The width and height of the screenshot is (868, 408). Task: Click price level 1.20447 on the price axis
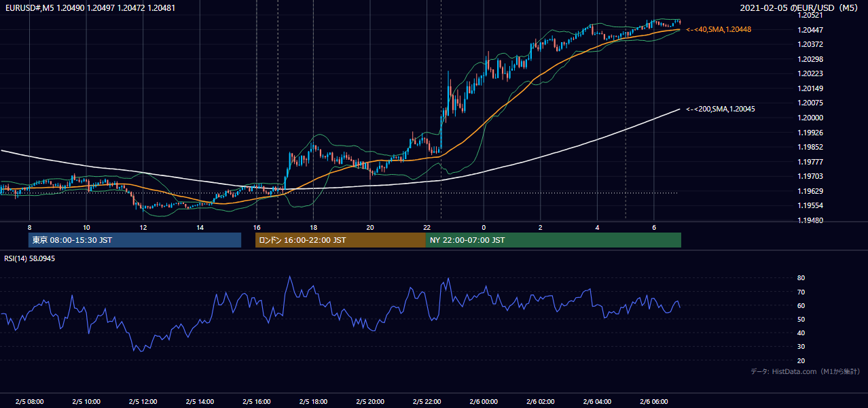coord(810,30)
